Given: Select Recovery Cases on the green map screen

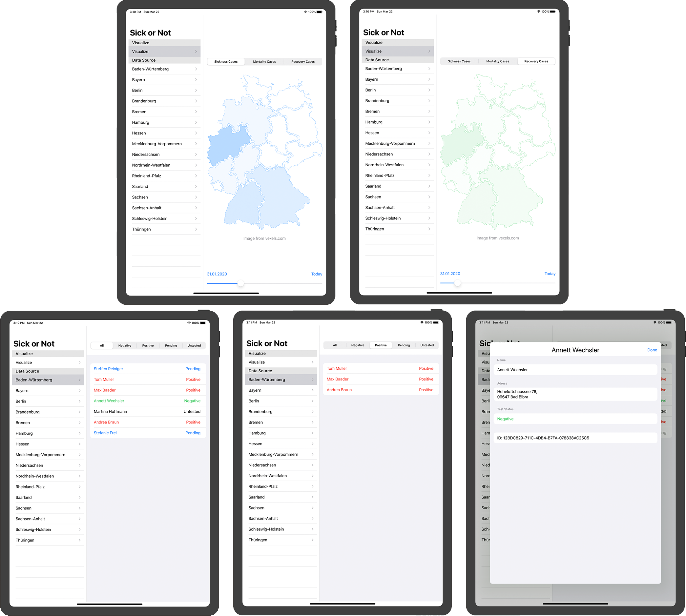Looking at the screenshot, I should coord(536,61).
